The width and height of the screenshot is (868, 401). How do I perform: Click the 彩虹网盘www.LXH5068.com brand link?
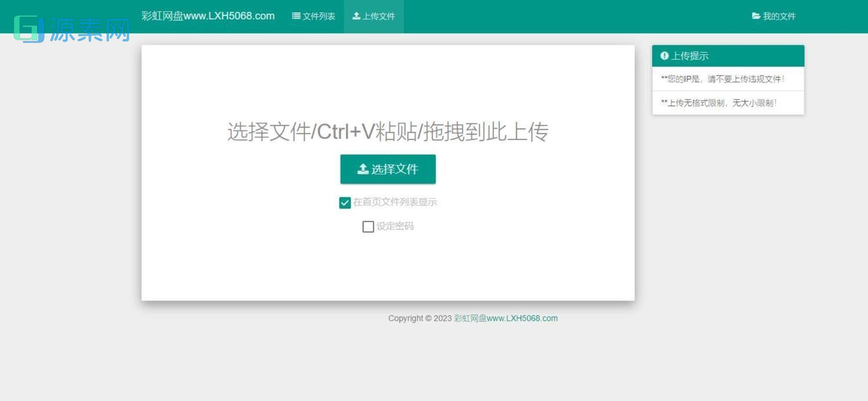pos(208,16)
